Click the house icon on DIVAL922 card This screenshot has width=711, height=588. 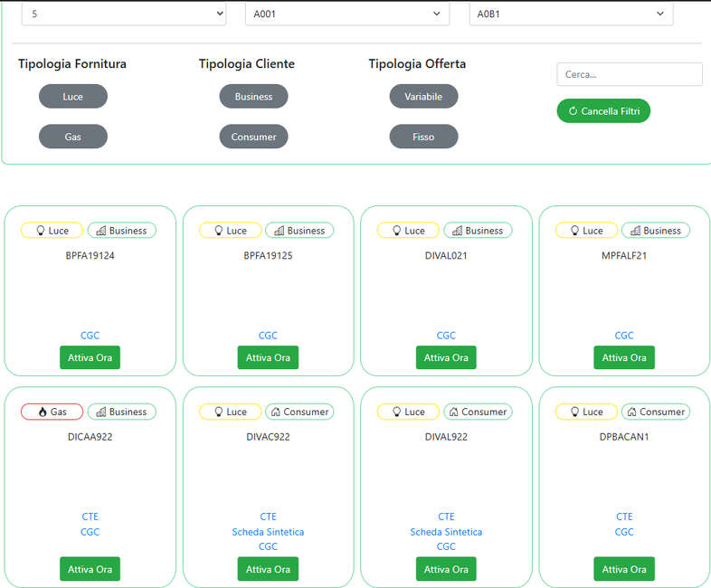[x=454, y=412]
